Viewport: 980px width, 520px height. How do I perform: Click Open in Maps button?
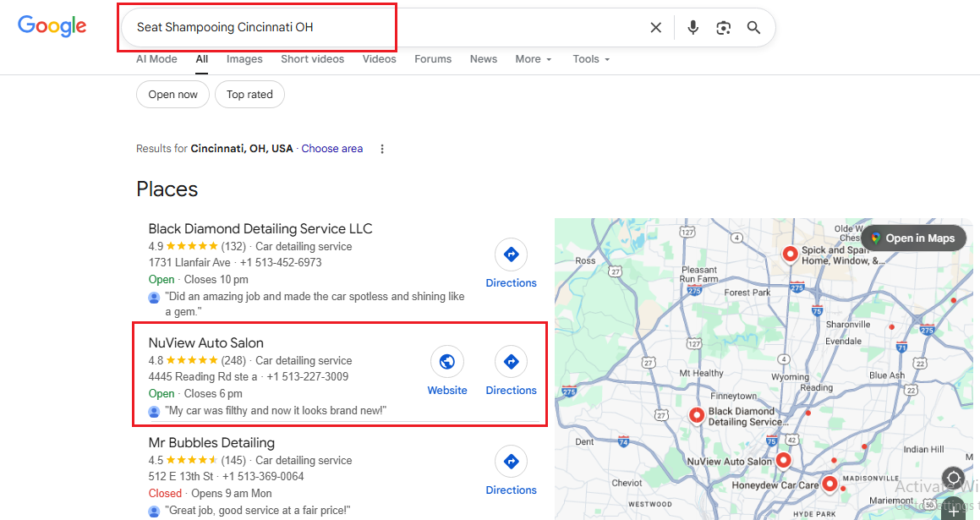point(912,238)
